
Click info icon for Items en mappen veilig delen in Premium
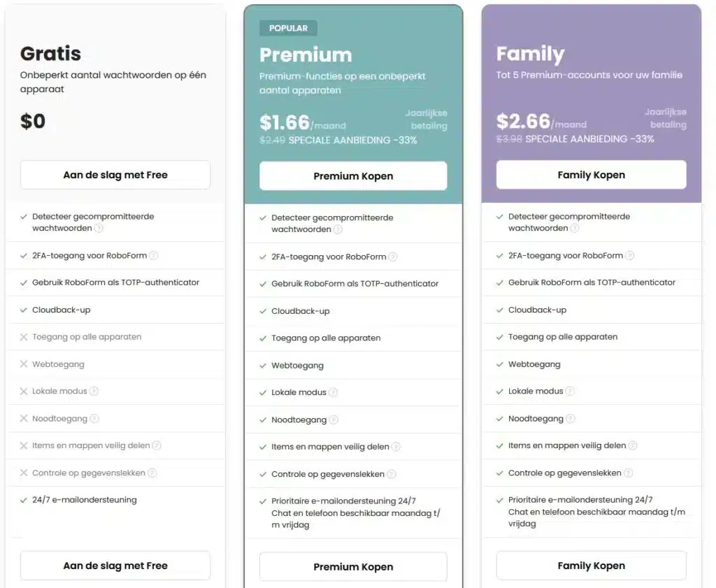coord(396,447)
